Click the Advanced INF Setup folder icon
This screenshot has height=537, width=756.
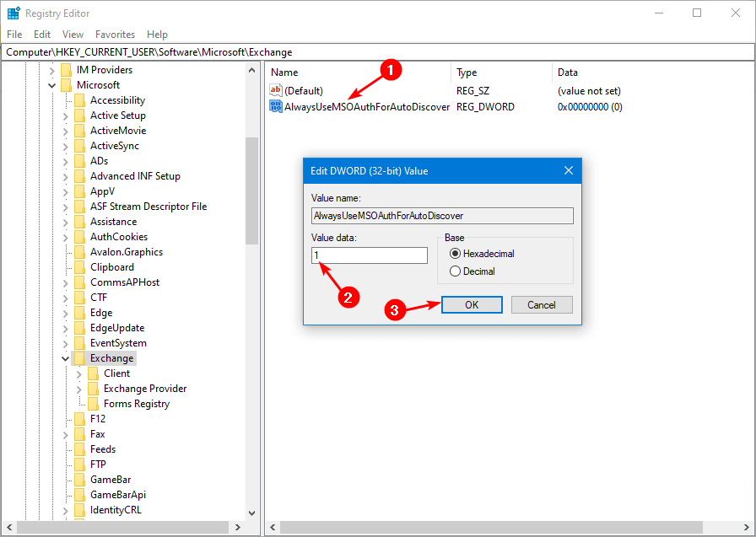click(80, 176)
